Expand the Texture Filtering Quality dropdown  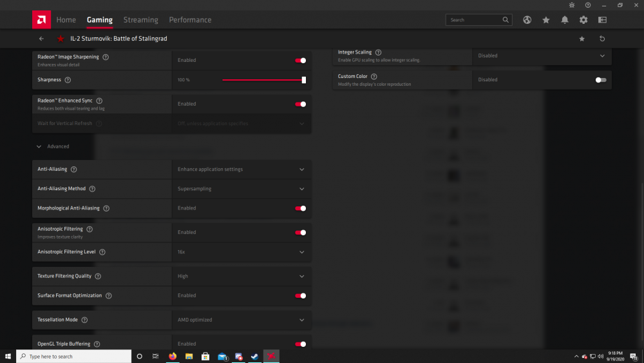241,276
